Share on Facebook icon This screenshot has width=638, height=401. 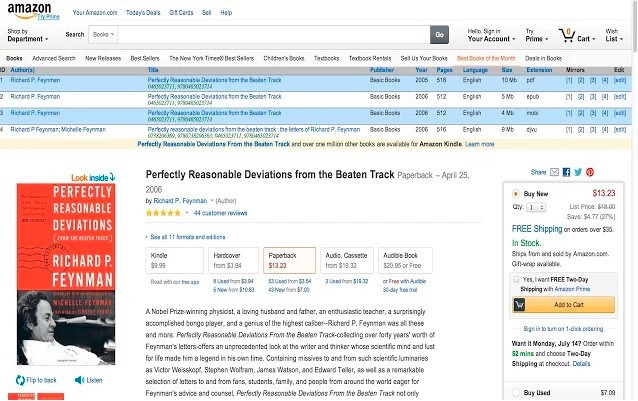point(566,172)
